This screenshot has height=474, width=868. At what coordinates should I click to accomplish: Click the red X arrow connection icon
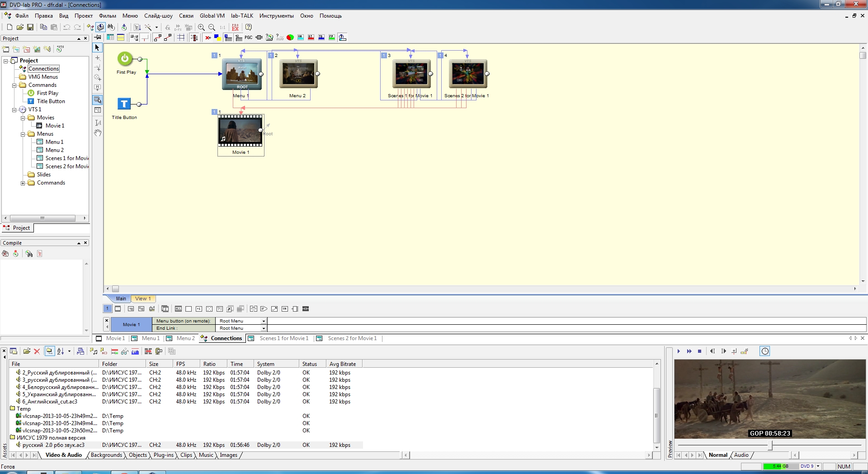208,38
